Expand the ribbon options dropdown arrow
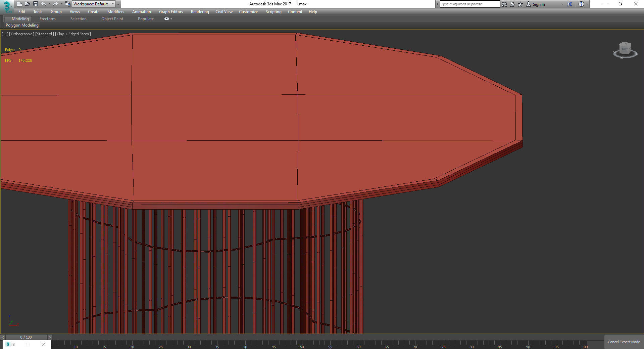 [x=171, y=19]
